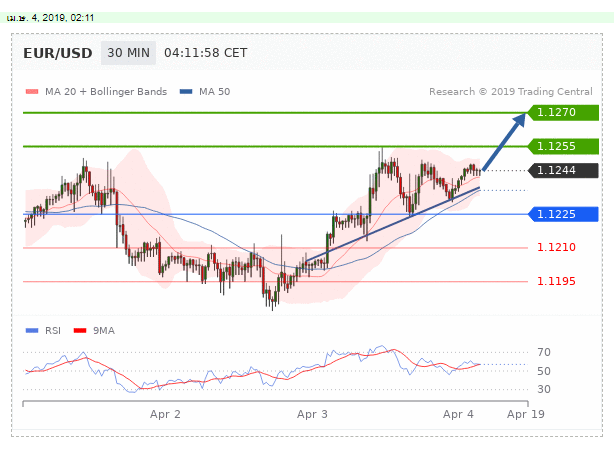Click the Apr 2 date axis label
The width and height of the screenshot is (614, 454).
pos(165,414)
